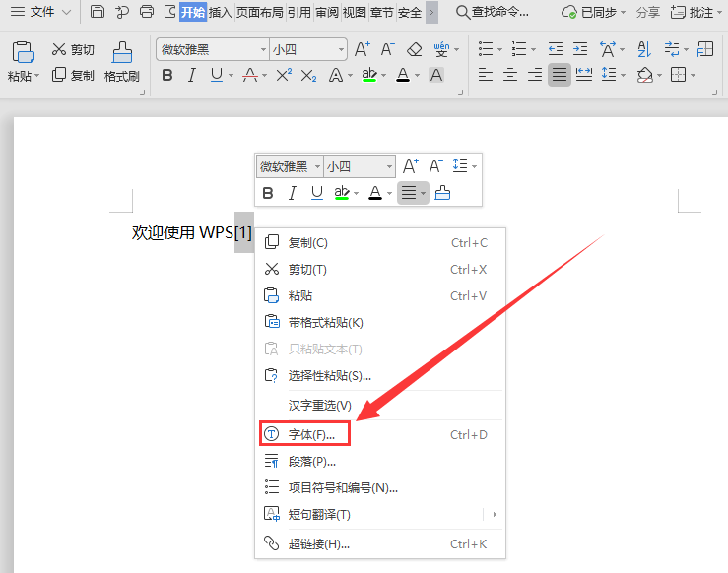Click the Save icon in quick access bar
728x573 pixels.
pyautogui.click(x=98, y=12)
